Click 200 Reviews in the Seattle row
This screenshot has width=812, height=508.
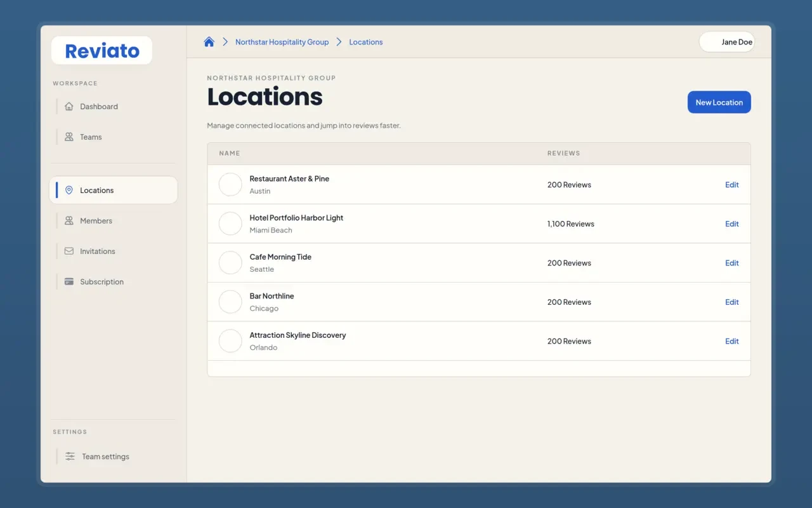click(x=569, y=263)
